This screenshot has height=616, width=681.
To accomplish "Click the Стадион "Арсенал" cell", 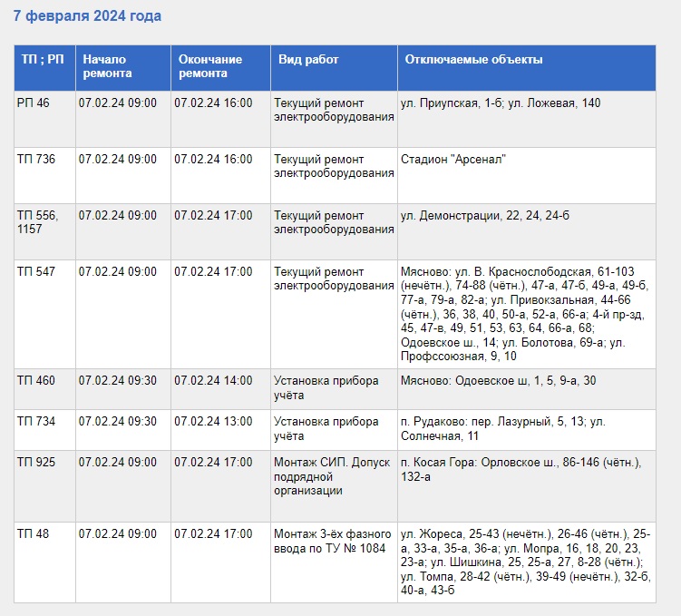I will coord(452,160).
